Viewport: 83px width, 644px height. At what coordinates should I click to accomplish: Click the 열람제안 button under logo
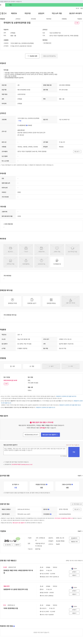(x=17, y=545)
